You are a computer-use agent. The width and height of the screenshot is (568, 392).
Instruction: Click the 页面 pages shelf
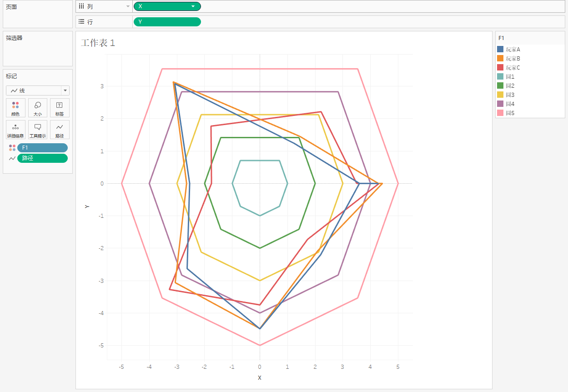coord(38,15)
